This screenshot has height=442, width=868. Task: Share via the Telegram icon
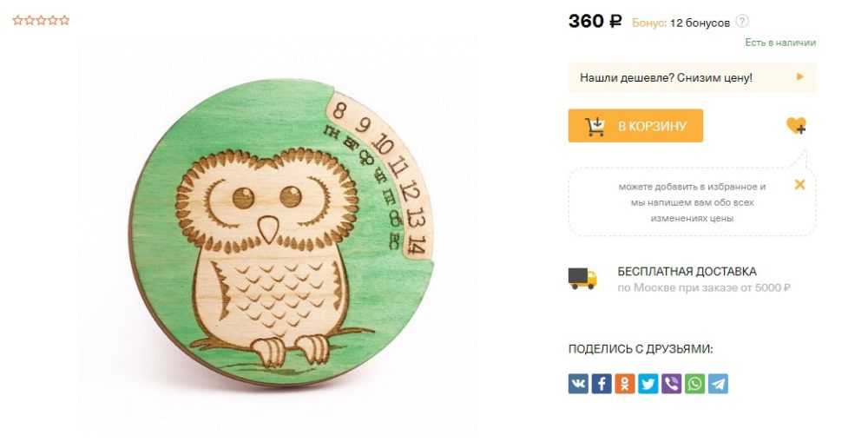(718, 383)
